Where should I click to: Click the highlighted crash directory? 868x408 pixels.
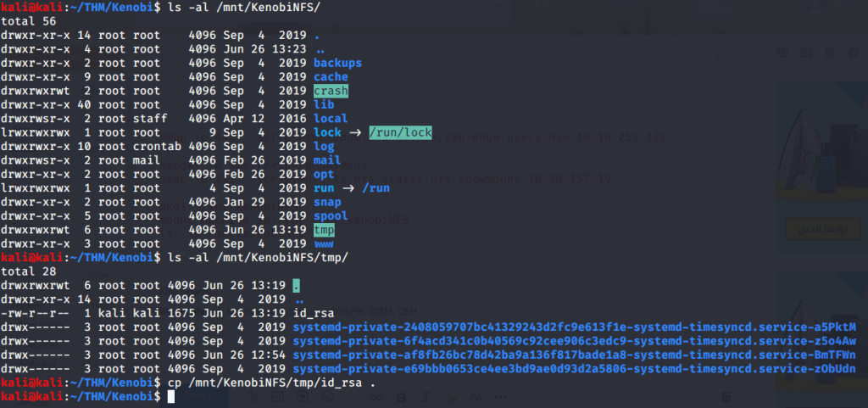tap(331, 91)
